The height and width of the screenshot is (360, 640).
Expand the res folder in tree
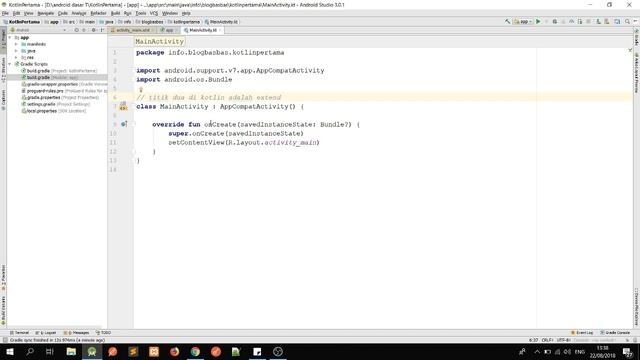point(16,58)
